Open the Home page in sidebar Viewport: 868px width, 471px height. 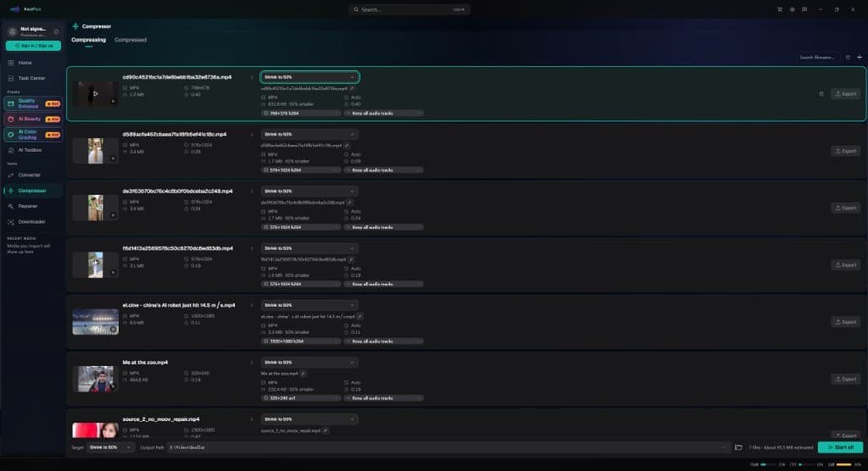25,63
